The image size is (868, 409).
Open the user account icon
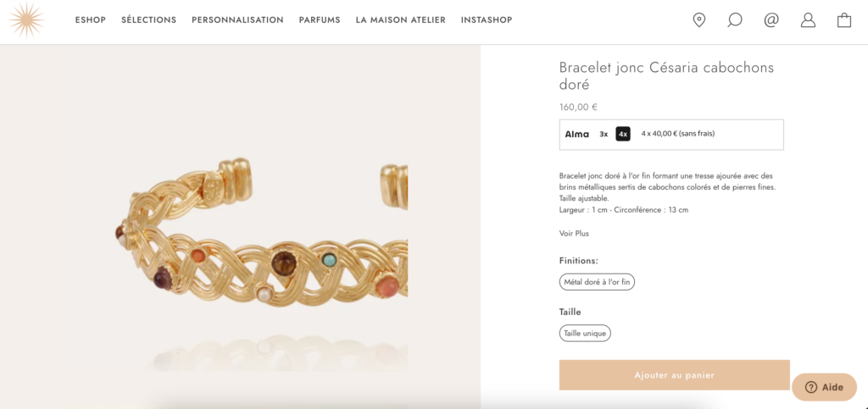pos(808,20)
